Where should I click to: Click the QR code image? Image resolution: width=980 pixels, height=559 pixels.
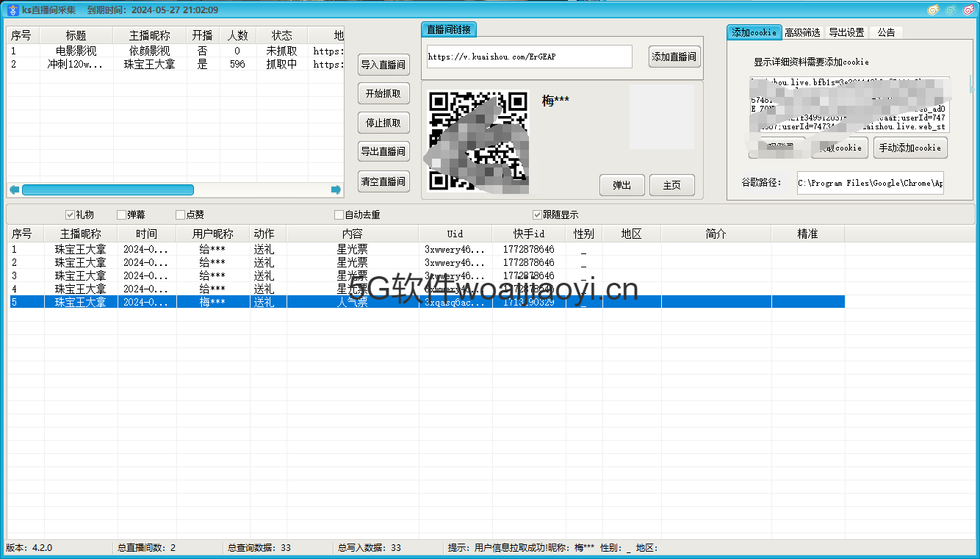[479, 141]
